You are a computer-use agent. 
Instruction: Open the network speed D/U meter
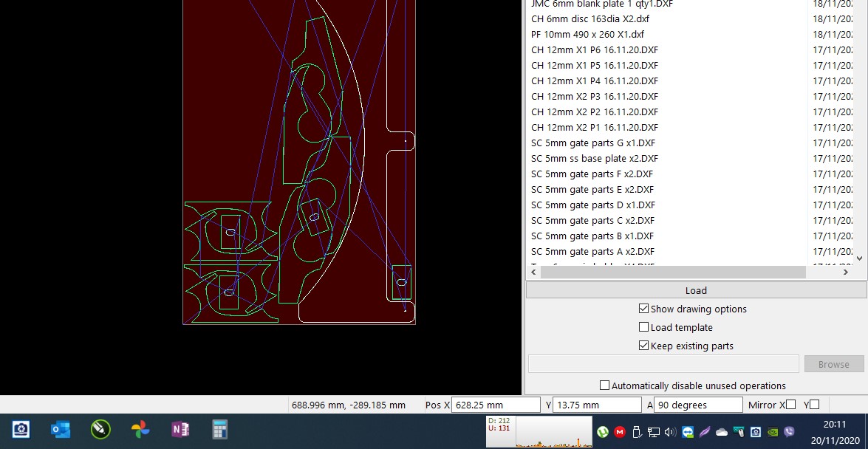point(539,431)
